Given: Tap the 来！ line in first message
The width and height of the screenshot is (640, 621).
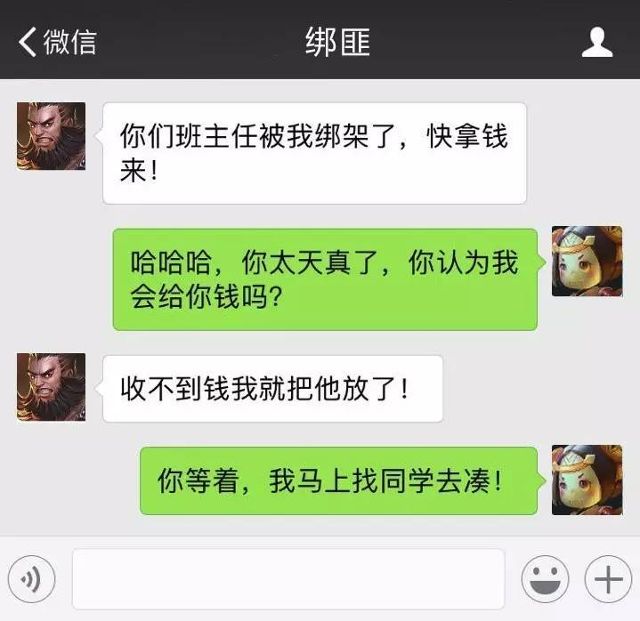Looking at the screenshot, I should click(139, 171).
